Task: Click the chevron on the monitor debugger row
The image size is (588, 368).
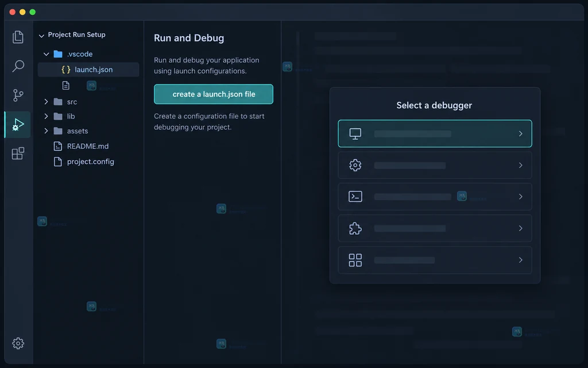Action: point(520,133)
